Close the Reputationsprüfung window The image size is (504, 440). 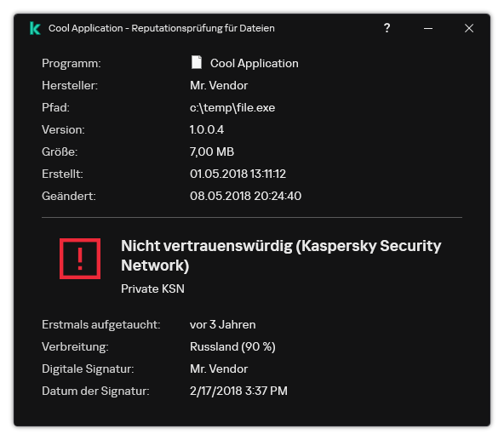[x=469, y=28]
